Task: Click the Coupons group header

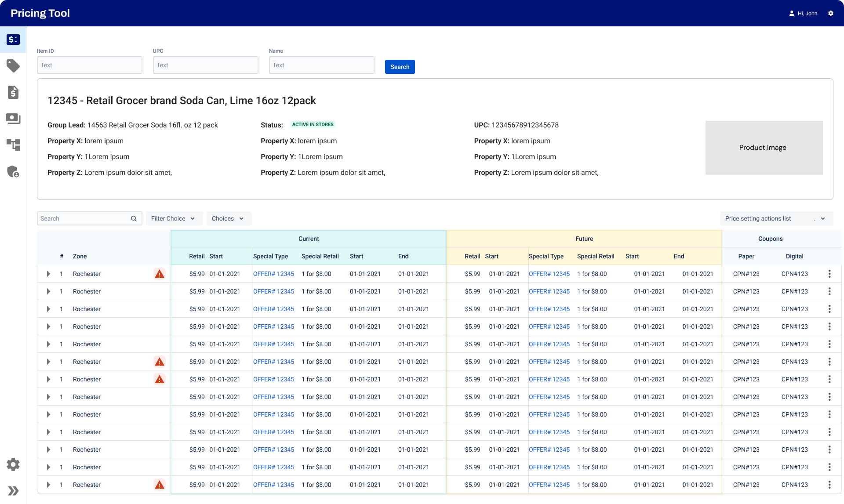Action: (x=770, y=239)
